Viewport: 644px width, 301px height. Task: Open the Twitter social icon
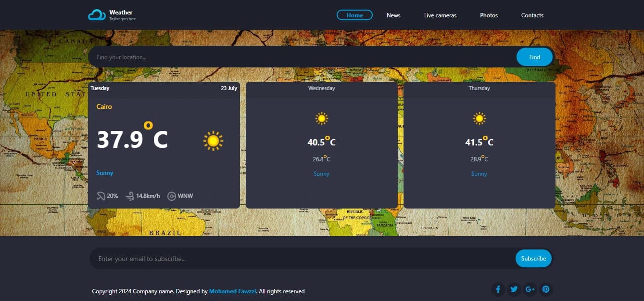[x=514, y=289]
